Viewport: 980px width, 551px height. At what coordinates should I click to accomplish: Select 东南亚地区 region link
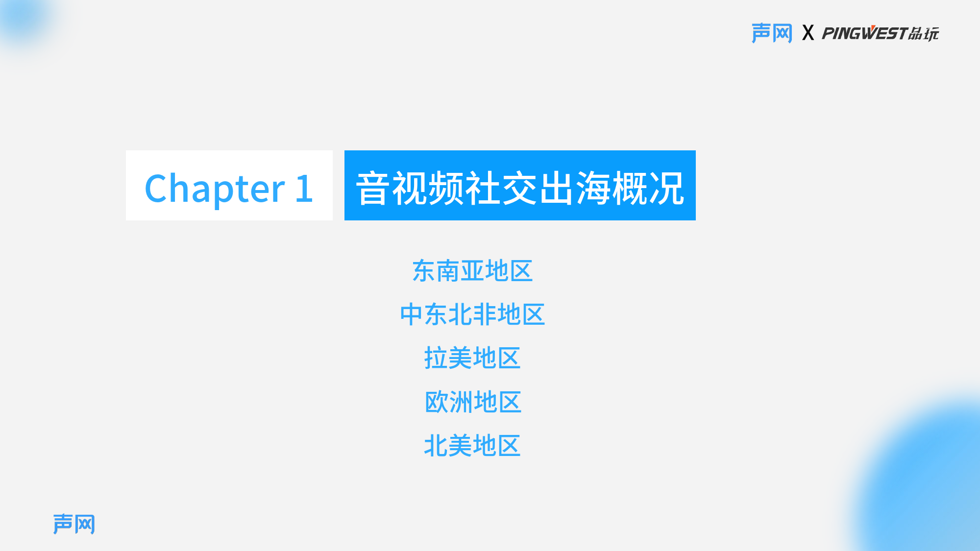click(471, 270)
